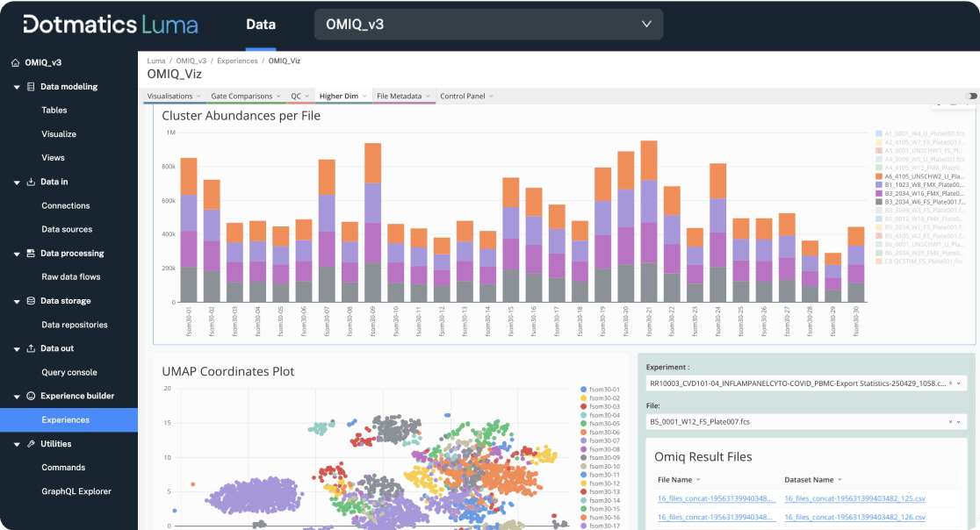This screenshot has width=980, height=530.
Task: Click the Data storage database icon
Action: pyautogui.click(x=32, y=301)
